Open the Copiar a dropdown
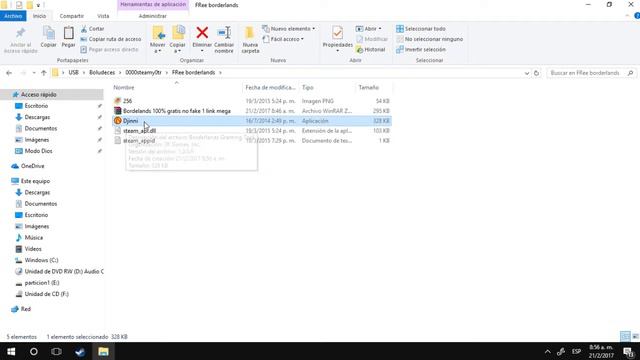 tap(178, 40)
